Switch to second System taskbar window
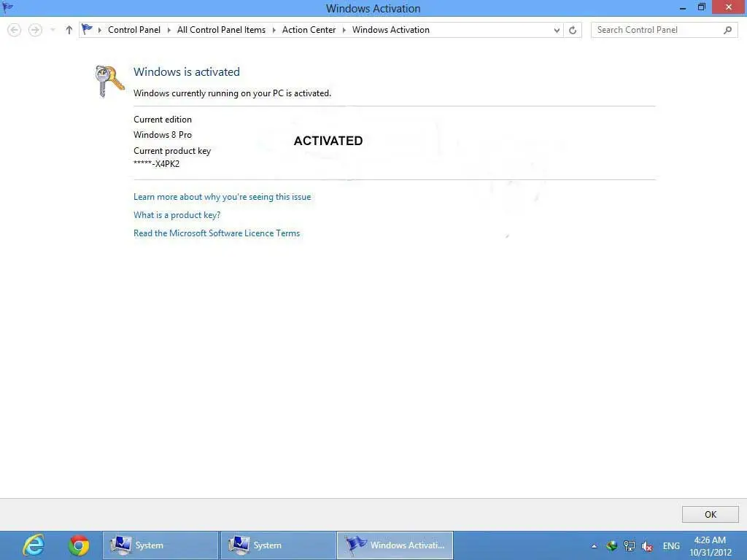 click(x=278, y=545)
